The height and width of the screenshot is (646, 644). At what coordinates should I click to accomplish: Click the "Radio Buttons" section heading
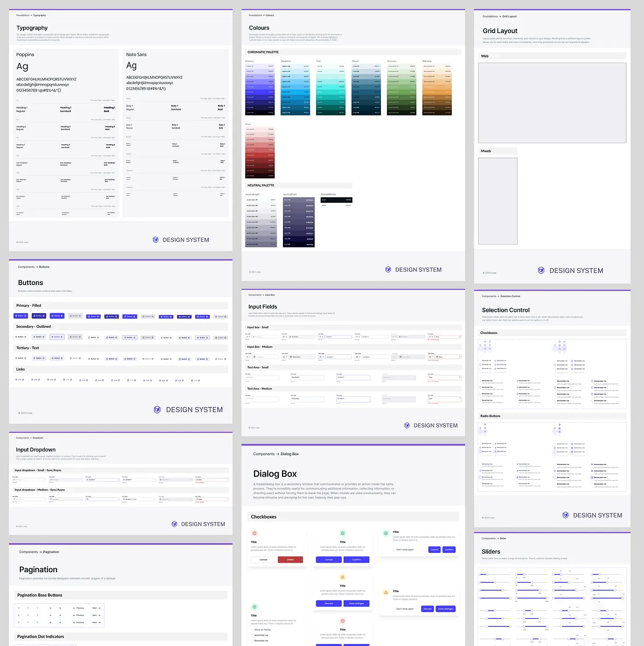490,416
